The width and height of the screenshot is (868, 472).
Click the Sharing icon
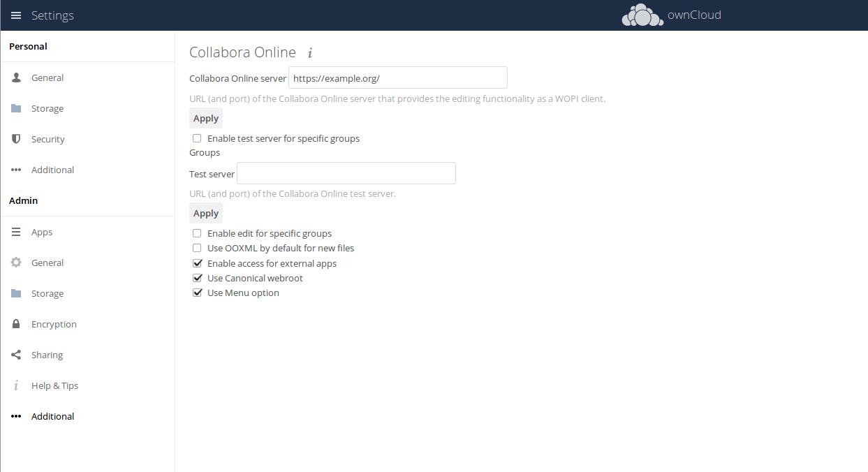click(x=16, y=355)
